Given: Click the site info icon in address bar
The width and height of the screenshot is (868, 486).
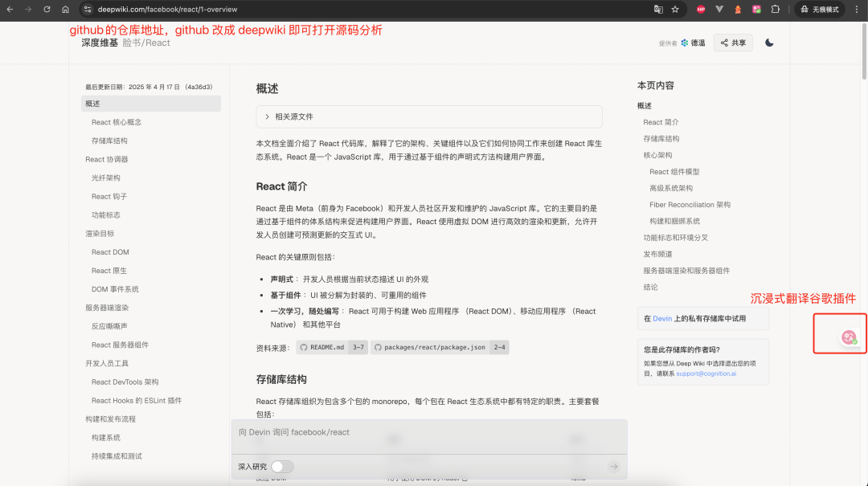Looking at the screenshot, I should (87, 10).
